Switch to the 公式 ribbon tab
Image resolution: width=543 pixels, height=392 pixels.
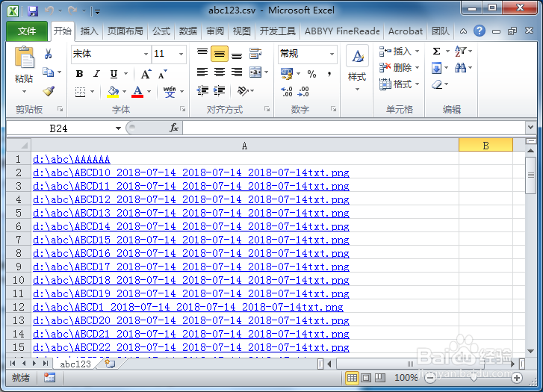coord(161,31)
